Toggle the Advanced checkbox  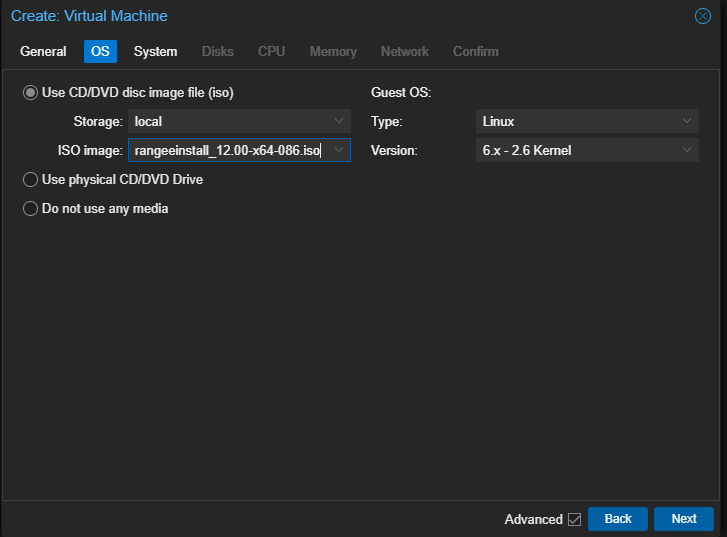[x=574, y=519]
